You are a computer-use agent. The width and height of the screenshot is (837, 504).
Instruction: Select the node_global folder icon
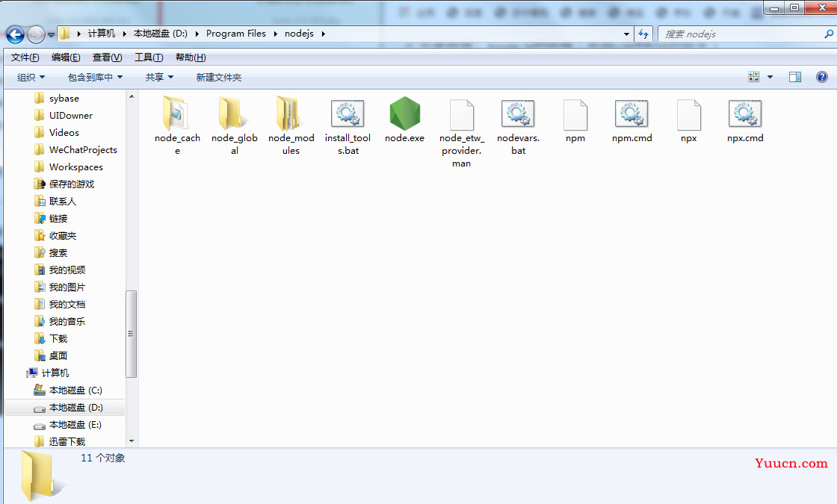click(x=233, y=113)
